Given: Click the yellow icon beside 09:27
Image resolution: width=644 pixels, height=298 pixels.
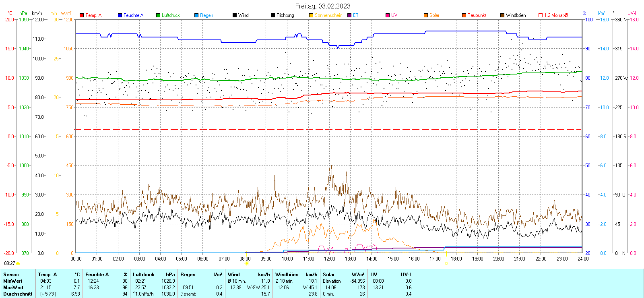Looking at the screenshot, I should pyautogui.click(x=18, y=263).
